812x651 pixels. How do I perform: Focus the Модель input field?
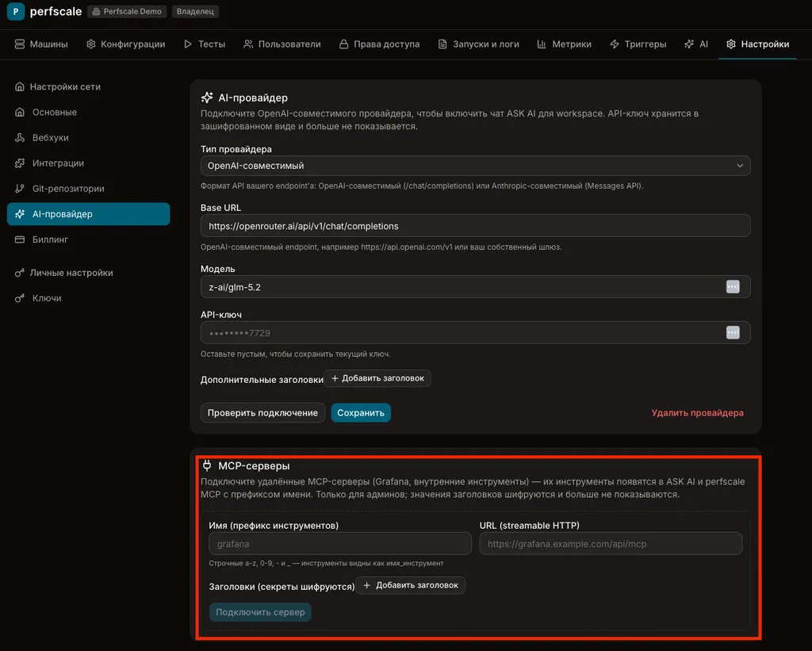(x=476, y=287)
